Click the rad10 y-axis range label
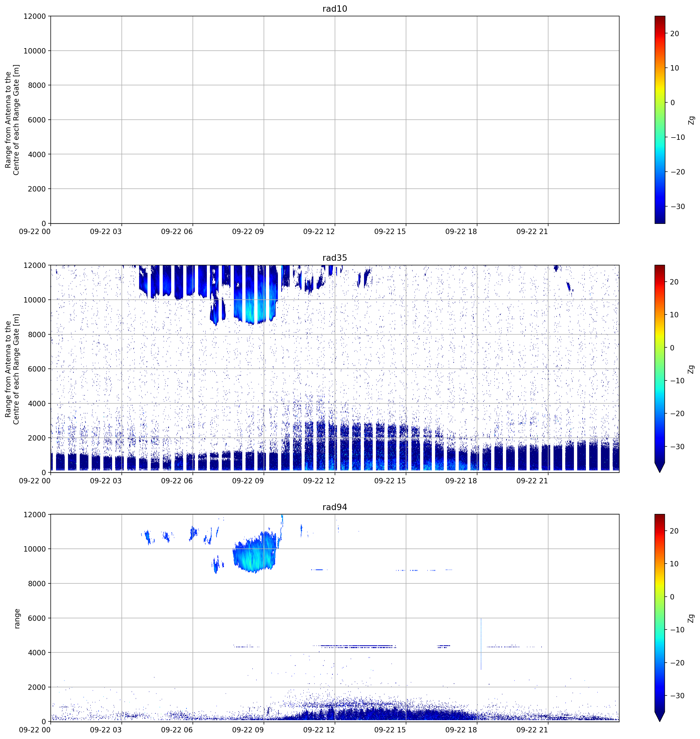This screenshot has height=739, width=700. tap(12, 120)
